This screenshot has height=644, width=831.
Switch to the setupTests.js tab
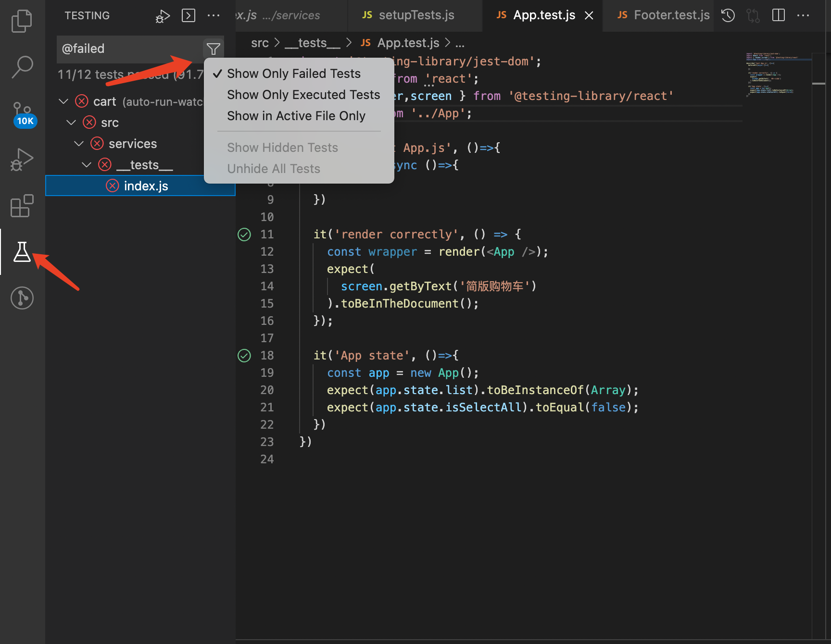415,15
